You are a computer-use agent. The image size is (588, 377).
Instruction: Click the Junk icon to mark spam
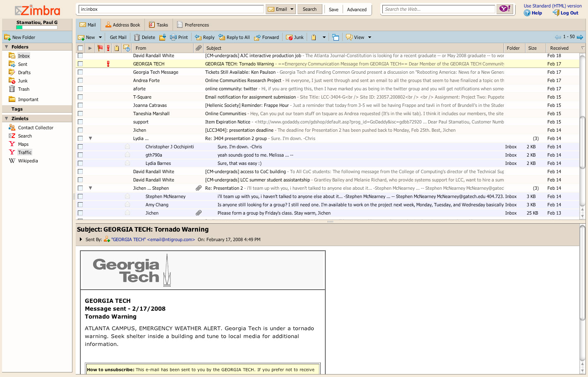290,37
